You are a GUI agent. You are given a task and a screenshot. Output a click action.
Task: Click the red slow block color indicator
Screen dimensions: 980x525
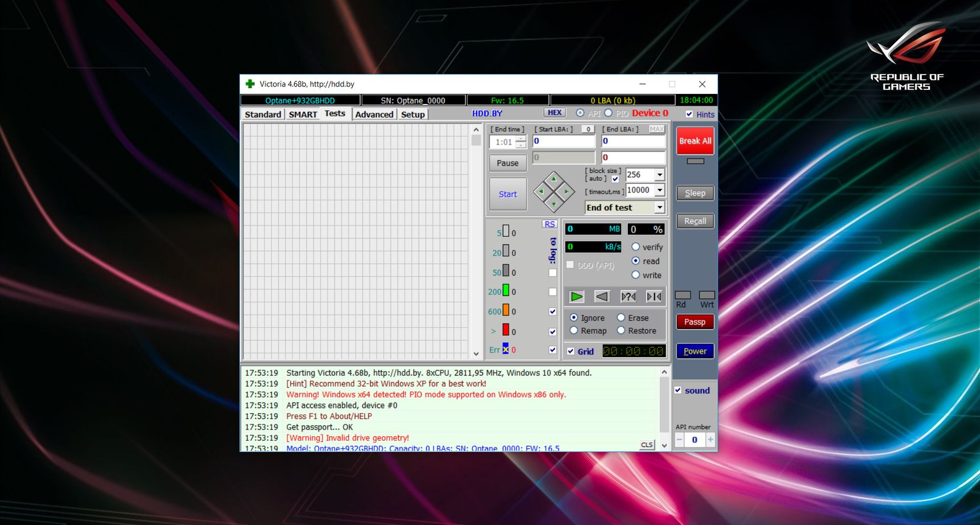pos(505,330)
